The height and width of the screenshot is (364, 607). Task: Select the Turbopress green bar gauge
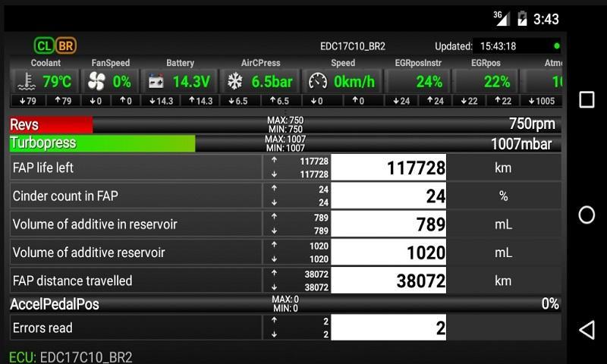[x=286, y=143]
